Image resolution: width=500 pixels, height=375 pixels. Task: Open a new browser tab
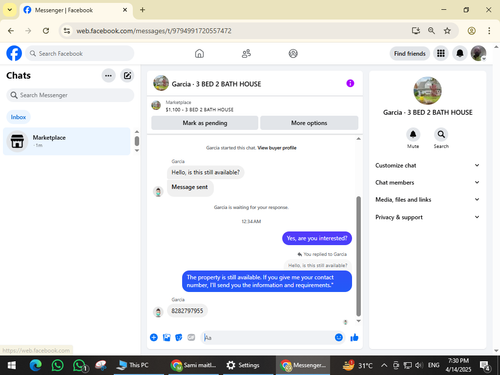pyautogui.click(x=142, y=10)
